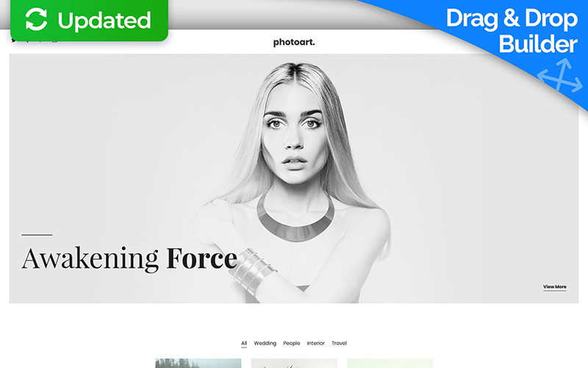The image size is (588, 368).
Task: Click the model's face in hero image
Action: [x=293, y=136]
